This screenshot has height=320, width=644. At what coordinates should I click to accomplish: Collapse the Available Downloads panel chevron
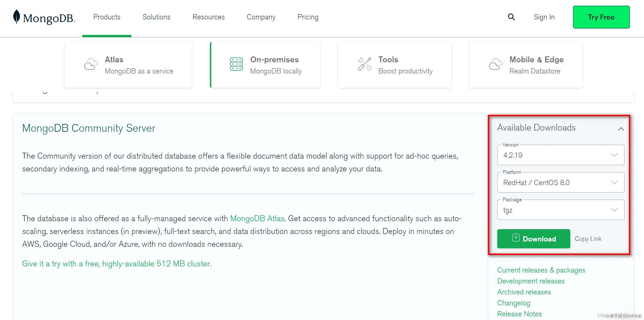[621, 129]
